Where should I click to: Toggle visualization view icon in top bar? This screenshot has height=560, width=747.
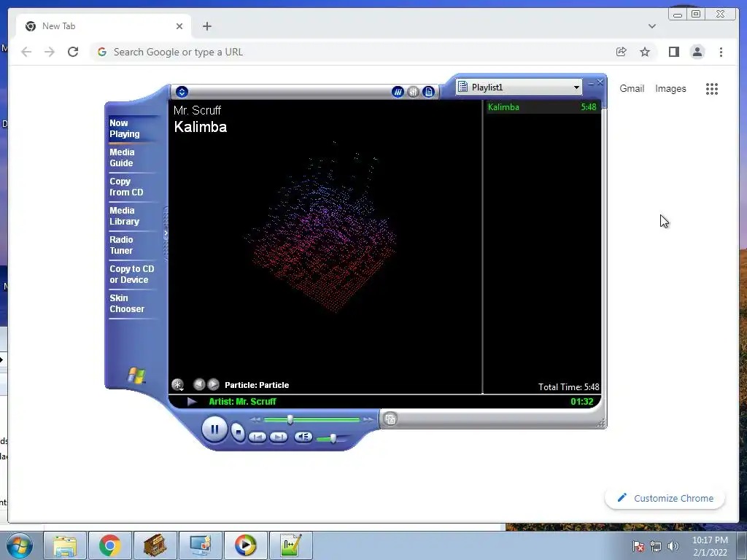(x=398, y=92)
